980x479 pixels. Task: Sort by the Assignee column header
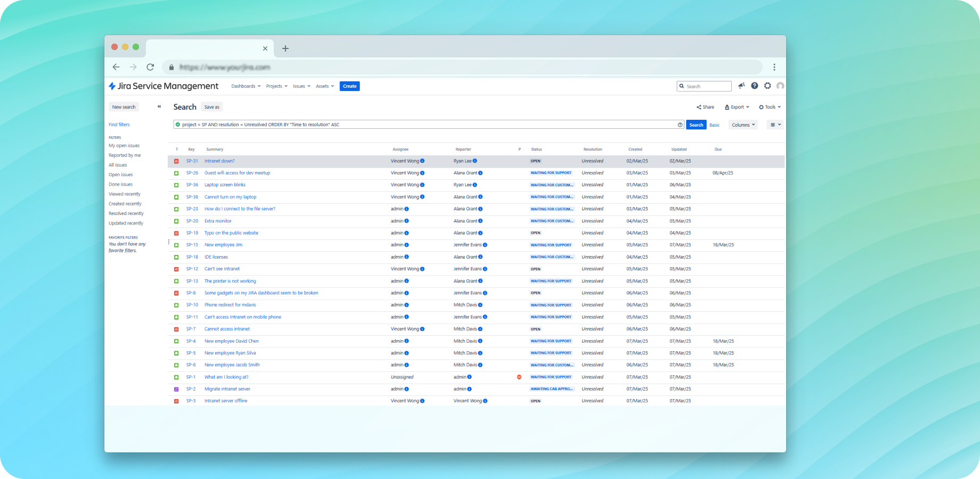(401, 150)
